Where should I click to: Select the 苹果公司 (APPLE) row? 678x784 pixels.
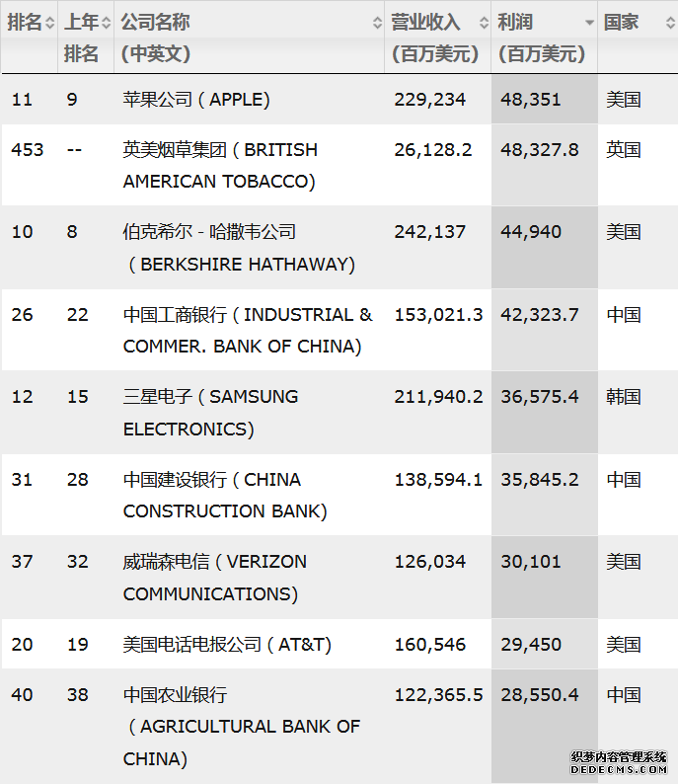339,100
